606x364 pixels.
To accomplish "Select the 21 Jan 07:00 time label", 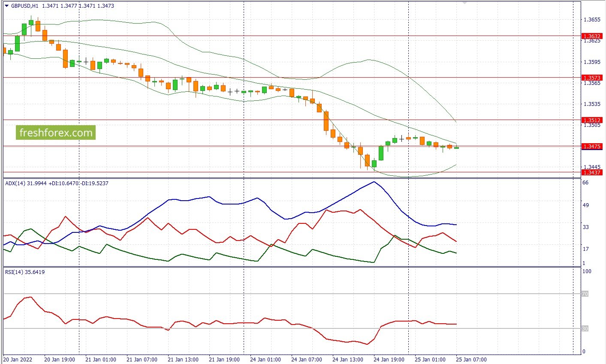I will point(142,360).
